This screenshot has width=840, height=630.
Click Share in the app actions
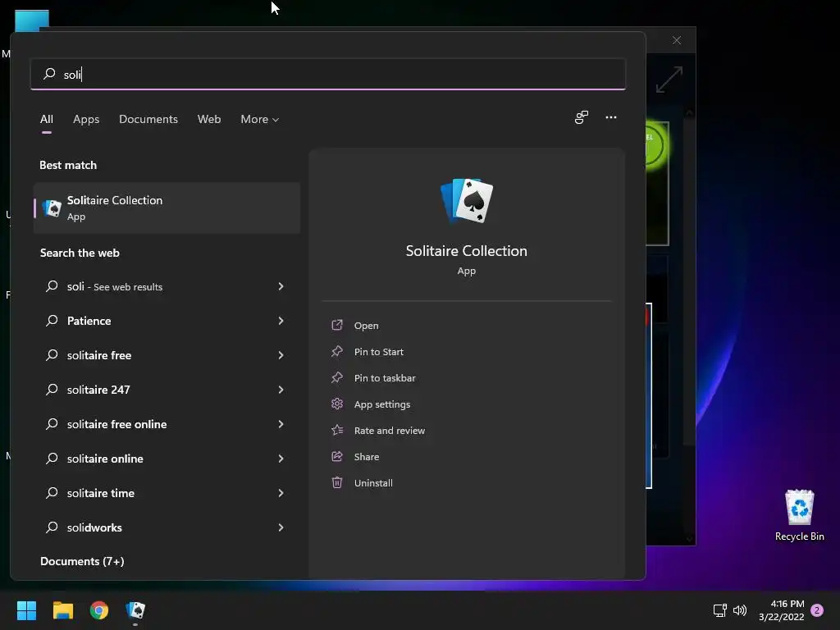point(367,456)
